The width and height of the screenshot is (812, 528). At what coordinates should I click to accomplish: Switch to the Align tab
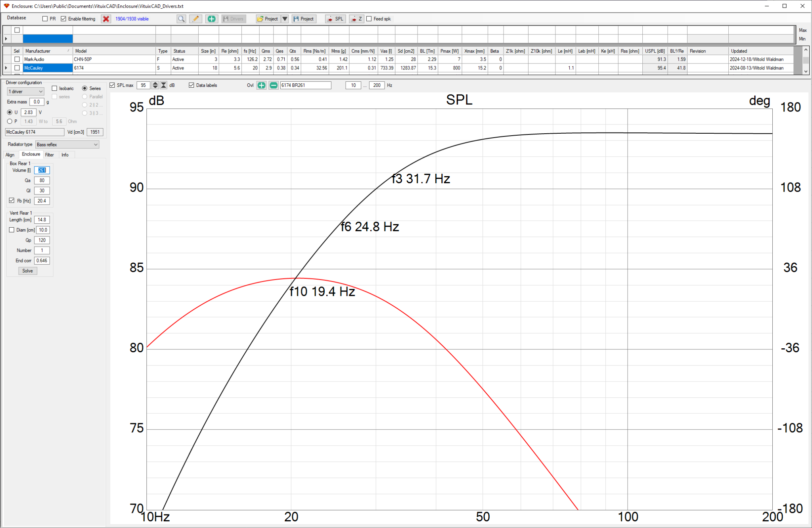click(10, 155)
